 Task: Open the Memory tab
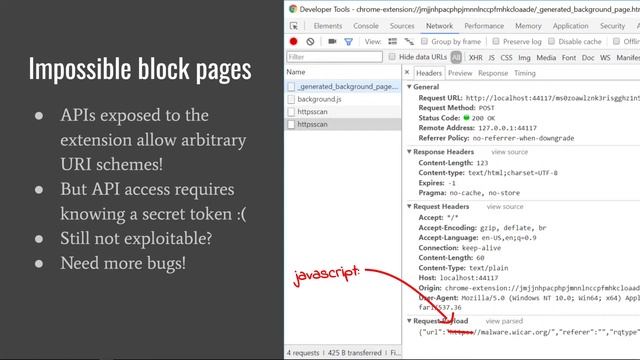[x=528, y=26]
